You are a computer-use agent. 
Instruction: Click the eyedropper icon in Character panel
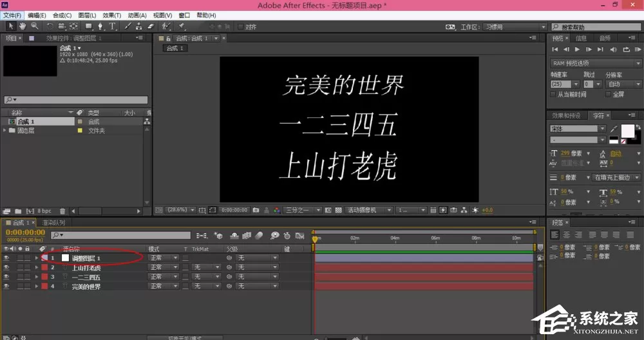[x=614, y=129]
